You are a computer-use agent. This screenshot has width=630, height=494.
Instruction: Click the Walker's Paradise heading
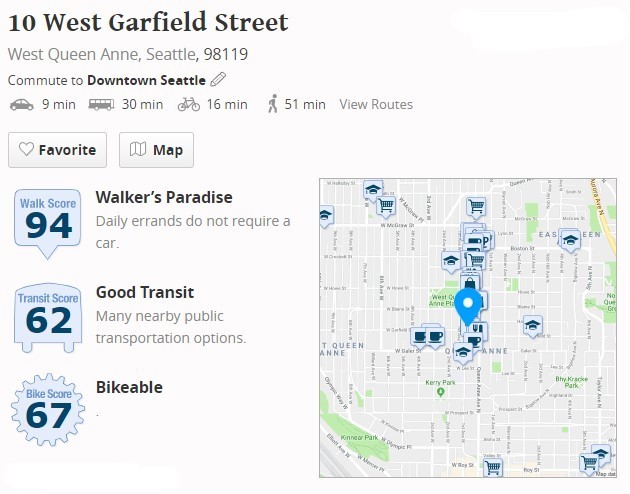click(164, 197)
